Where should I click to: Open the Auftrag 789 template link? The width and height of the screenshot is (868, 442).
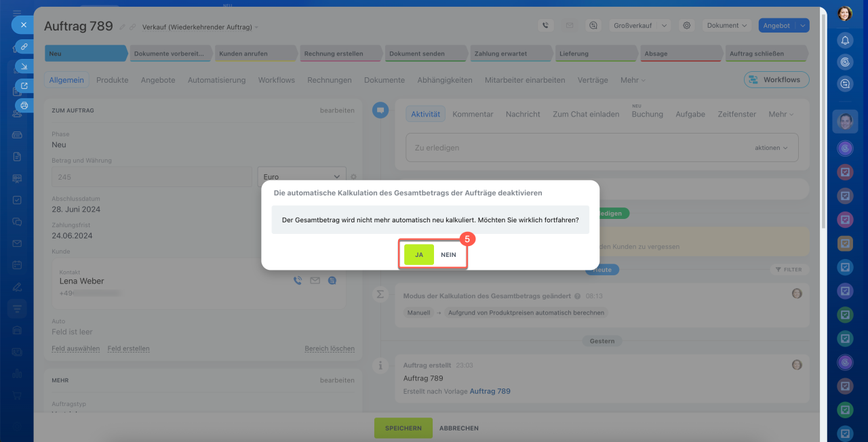pyautogui.click(x=490, y=391)
